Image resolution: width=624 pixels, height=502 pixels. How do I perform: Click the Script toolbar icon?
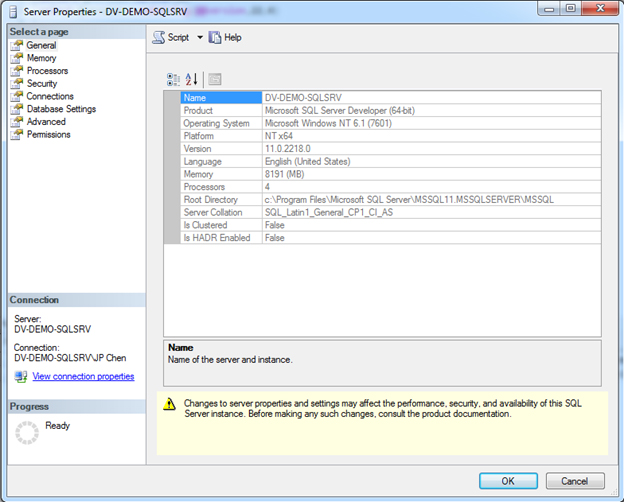(158, 37)
